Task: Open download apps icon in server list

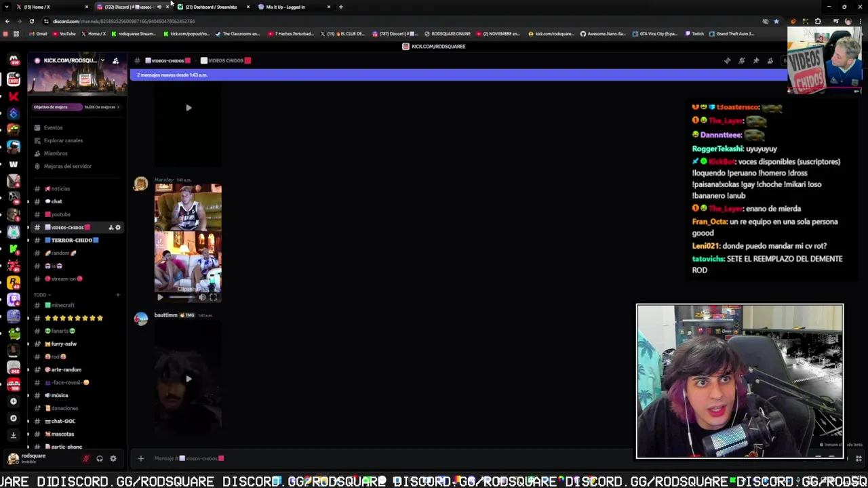Action: [14, 434]
